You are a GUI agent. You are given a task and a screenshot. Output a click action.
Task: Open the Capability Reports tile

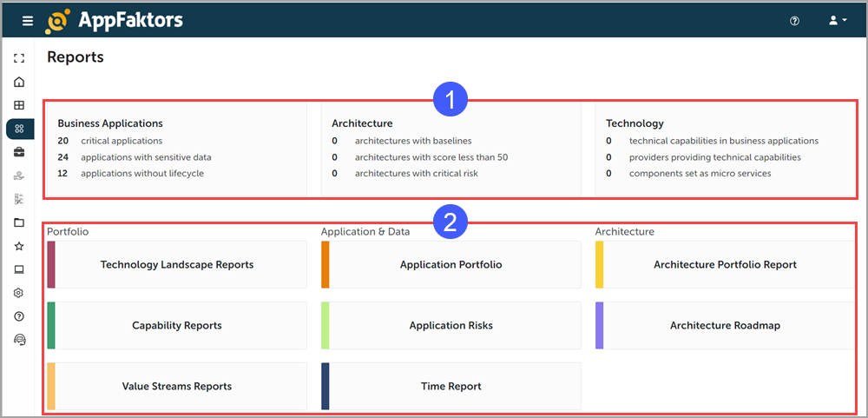[x=177, y=326]
